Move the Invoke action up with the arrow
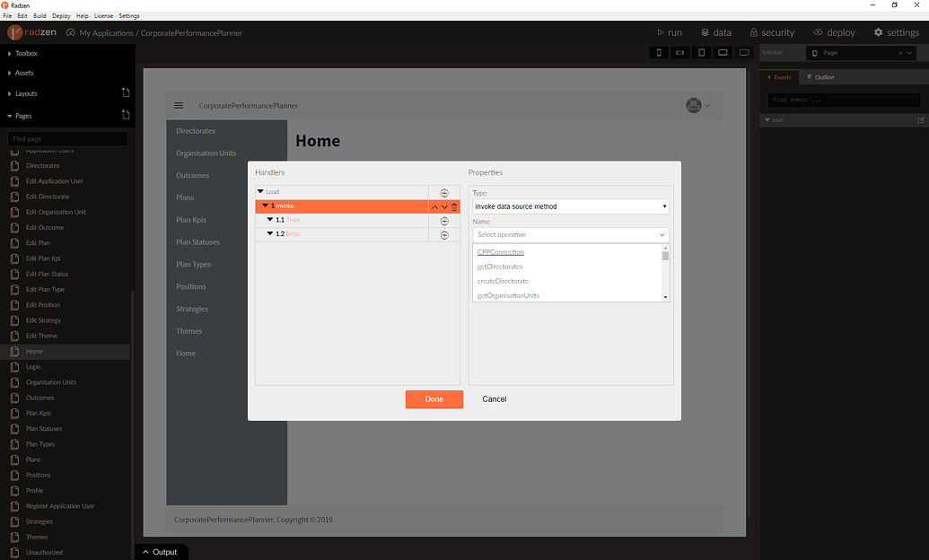This screenshot has width=929, height=560. pos(434,206)
